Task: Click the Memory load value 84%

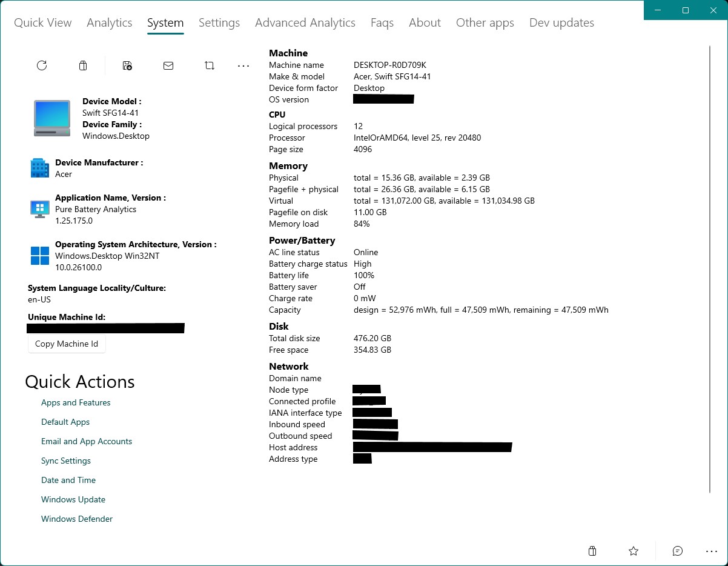Action: pos(362,224)
